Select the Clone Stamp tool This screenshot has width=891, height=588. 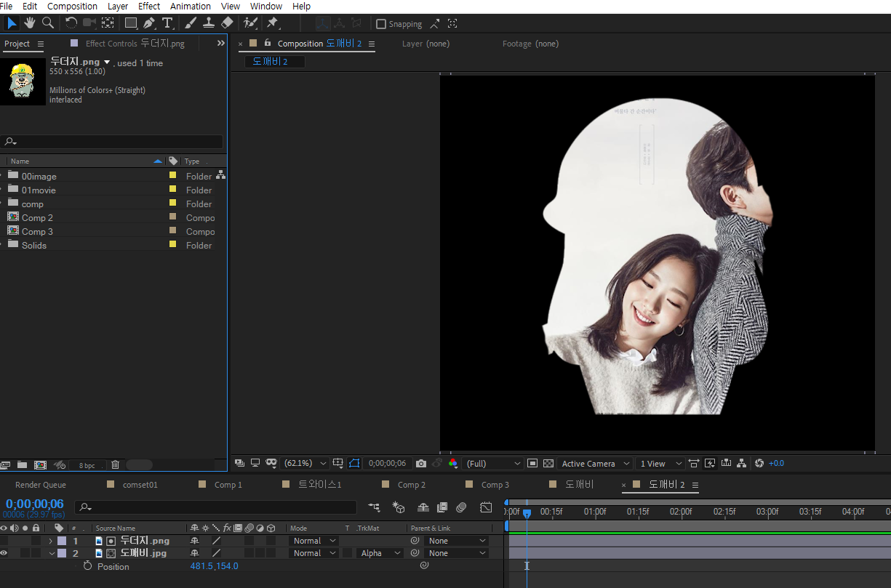click(209, 23)
